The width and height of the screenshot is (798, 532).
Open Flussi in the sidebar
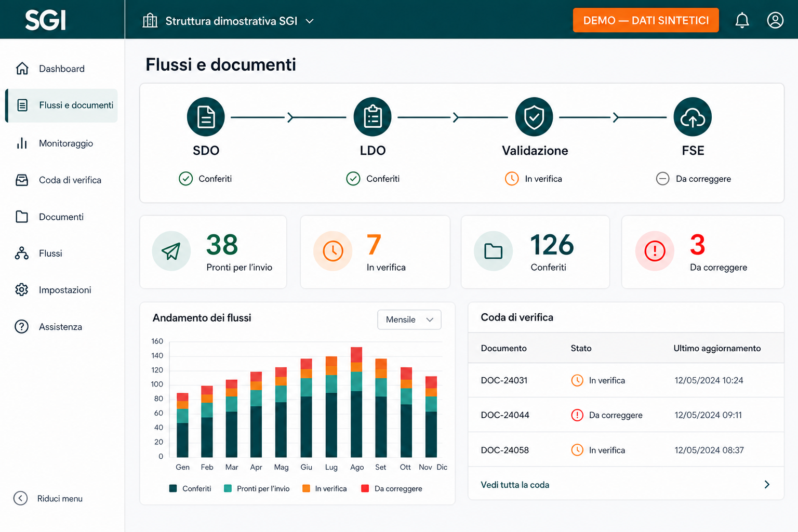click(x=61, y=253)
